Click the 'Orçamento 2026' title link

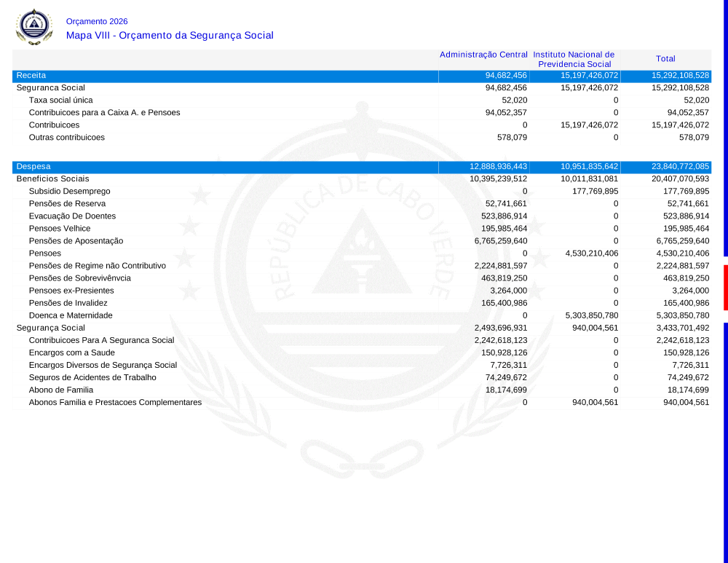97,21
